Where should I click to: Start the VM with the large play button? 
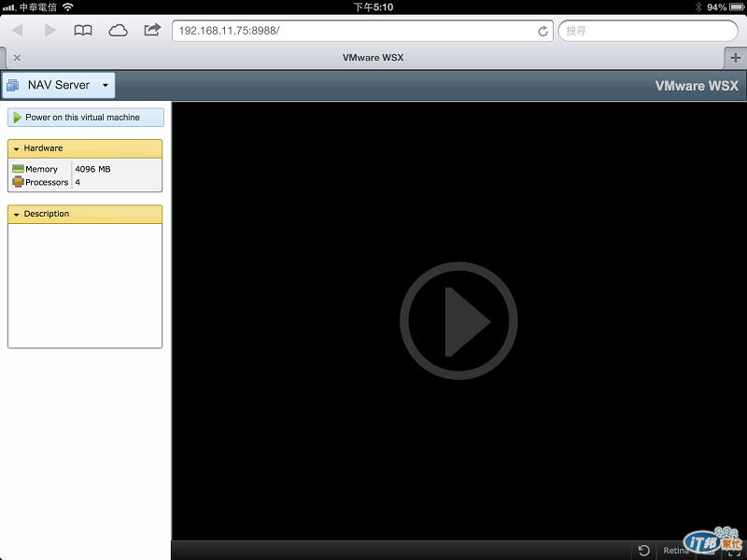pyautogui.click(x=458, y=320)
